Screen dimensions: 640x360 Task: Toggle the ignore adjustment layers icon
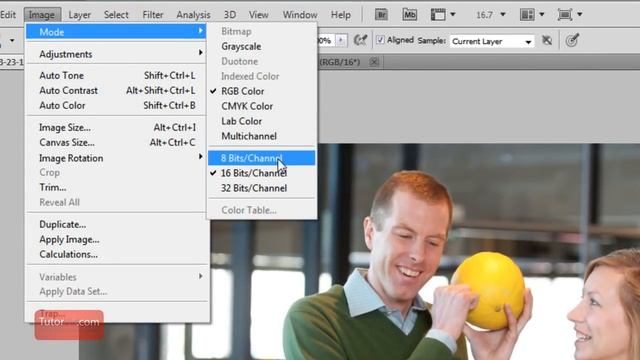pos(547,40)
